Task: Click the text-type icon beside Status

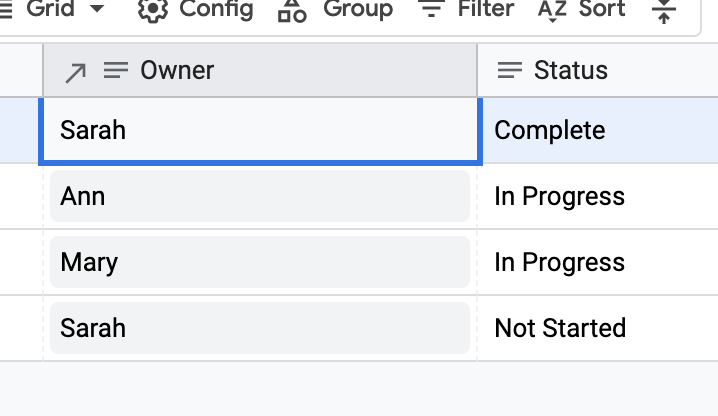Action: [x=510, y=70]
